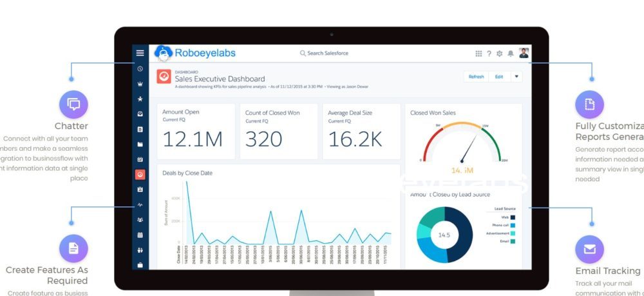
Task: Select the crown icon in the sidebar
Action: tap(140, 84)
